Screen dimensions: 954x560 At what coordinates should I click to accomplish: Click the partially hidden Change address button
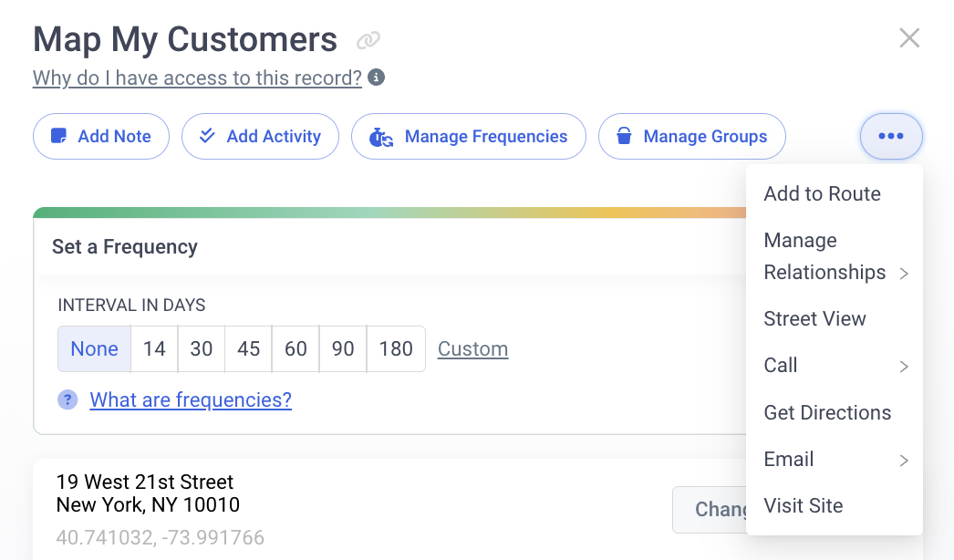click(710, 510)
